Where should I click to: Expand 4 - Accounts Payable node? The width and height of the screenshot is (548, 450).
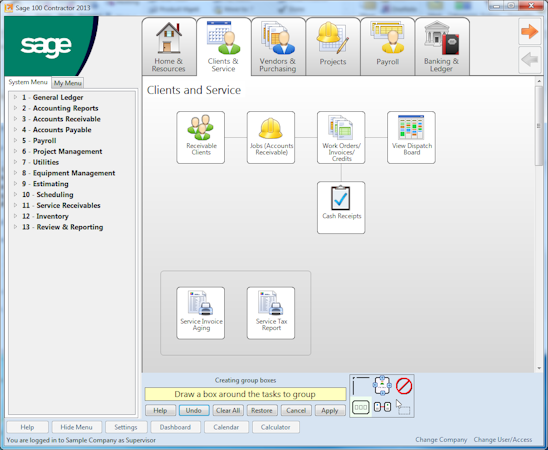[15, 130]
